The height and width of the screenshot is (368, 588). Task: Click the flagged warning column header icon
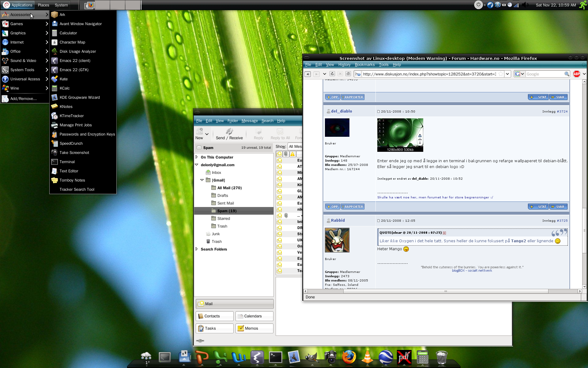[x=292, y=154]
